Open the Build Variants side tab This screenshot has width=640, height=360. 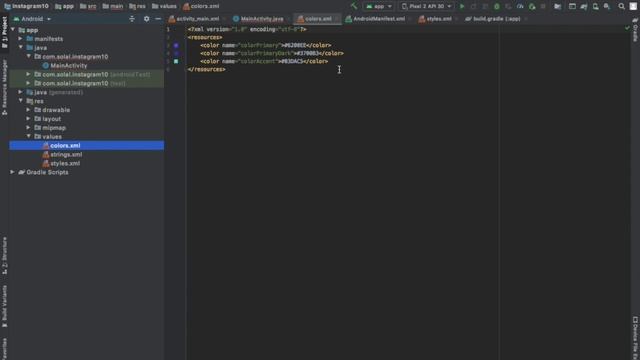pyautogui.click(x=4, y=306)
